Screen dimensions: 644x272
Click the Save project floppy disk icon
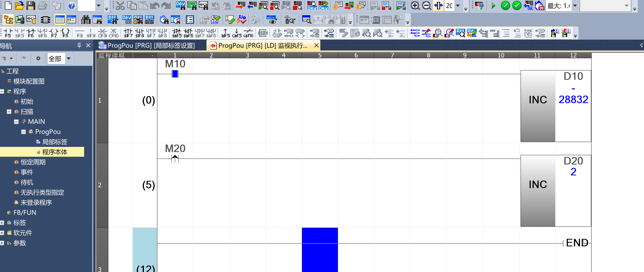coord(31,5)
